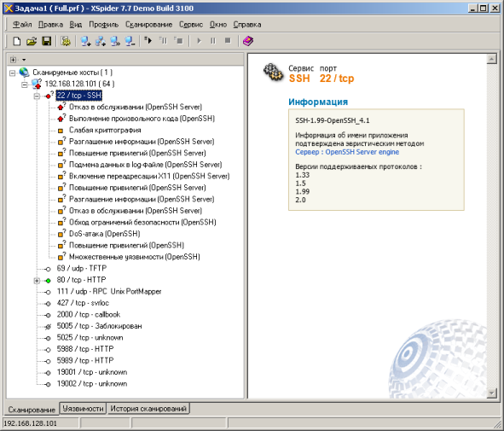The width and height of the screenshot is (504, 431).
Task: Click host icon for 192.168.128.101
Action: (37, 84)
